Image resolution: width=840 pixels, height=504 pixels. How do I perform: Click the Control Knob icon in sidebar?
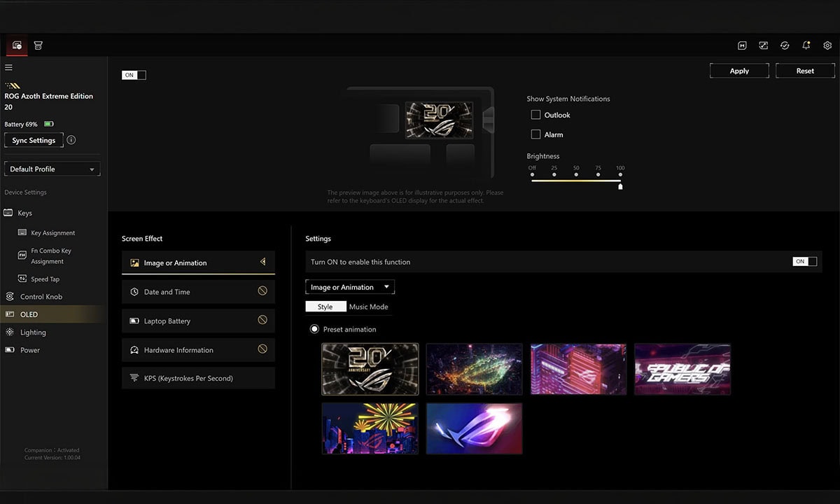[x=9, y=296]
